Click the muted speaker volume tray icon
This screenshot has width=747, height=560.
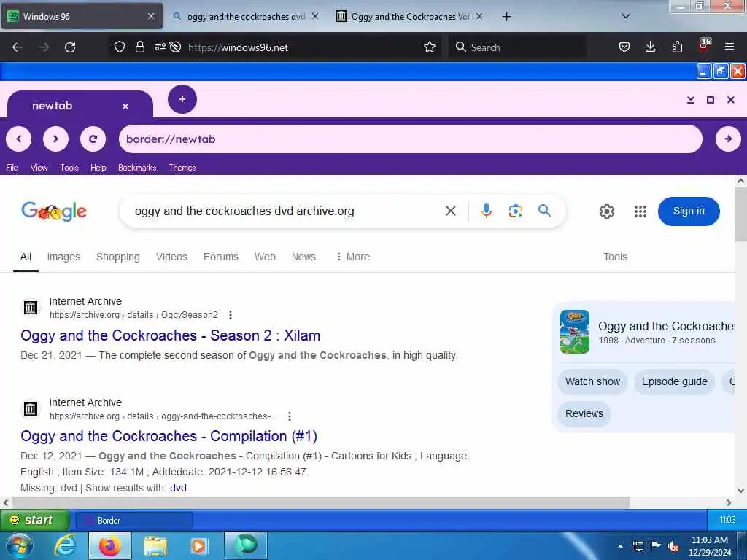click(673, 546)
